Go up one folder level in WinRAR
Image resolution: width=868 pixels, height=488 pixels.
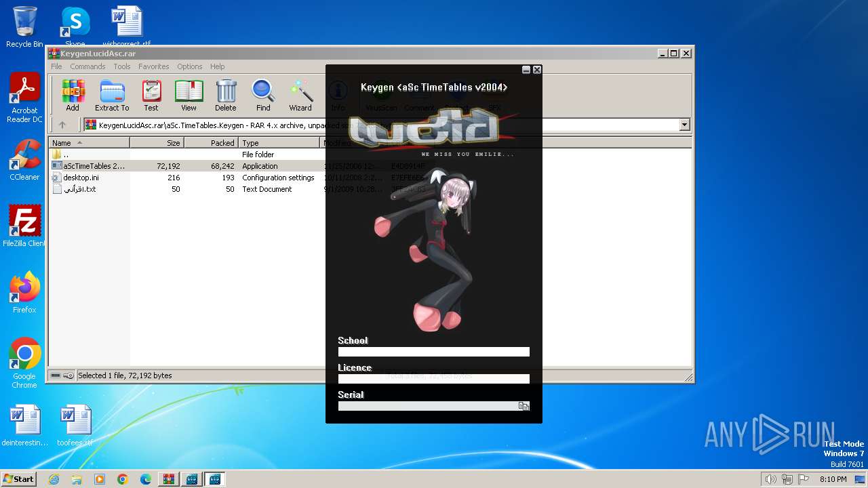62,125
